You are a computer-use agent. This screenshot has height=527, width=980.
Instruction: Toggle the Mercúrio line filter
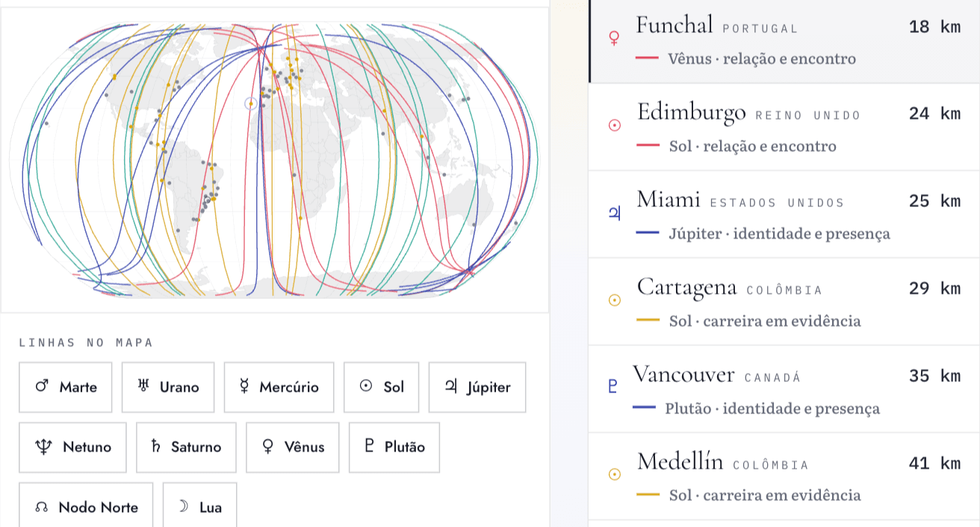279,387
